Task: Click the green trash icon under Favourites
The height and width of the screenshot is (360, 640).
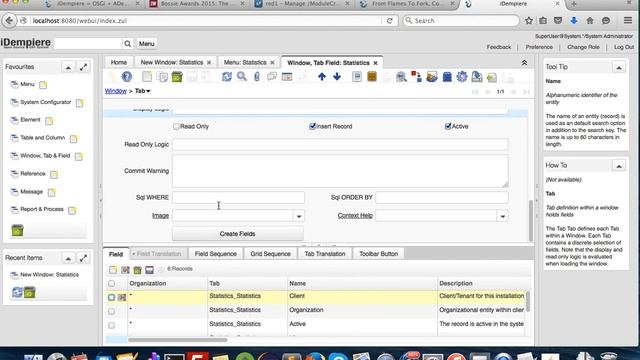Action: [17, 231]
